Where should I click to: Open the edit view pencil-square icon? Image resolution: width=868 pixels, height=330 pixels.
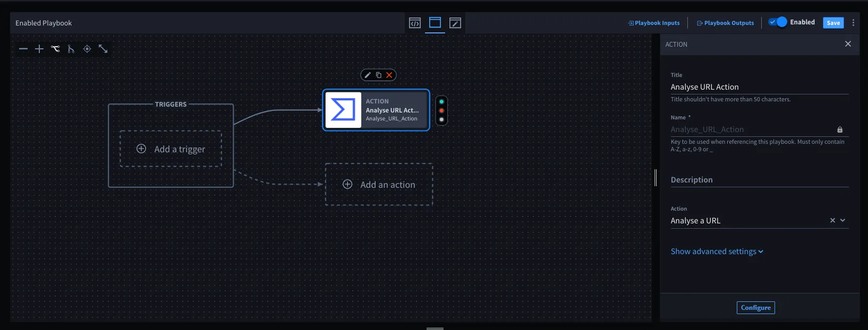point(455,23)
